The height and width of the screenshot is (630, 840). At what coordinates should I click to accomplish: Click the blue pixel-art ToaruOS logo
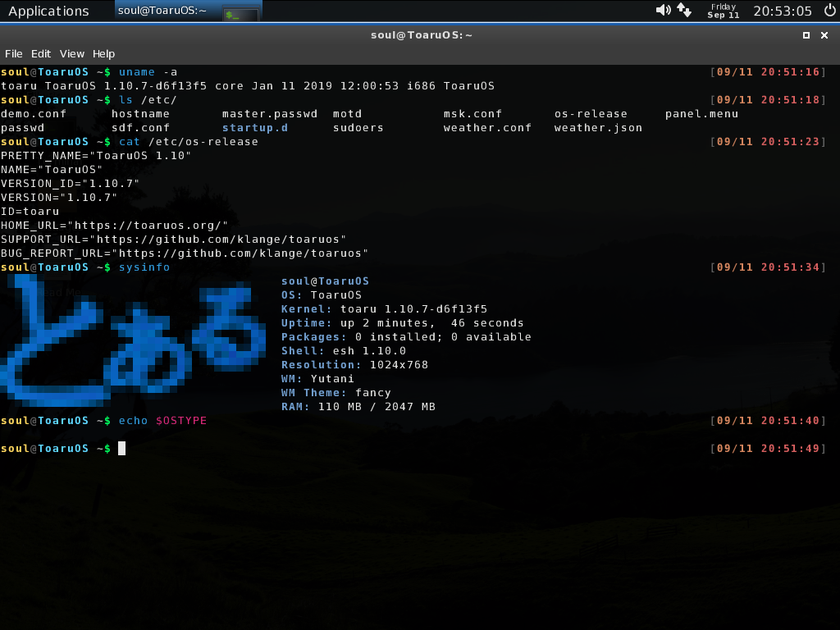pos(133,340)
